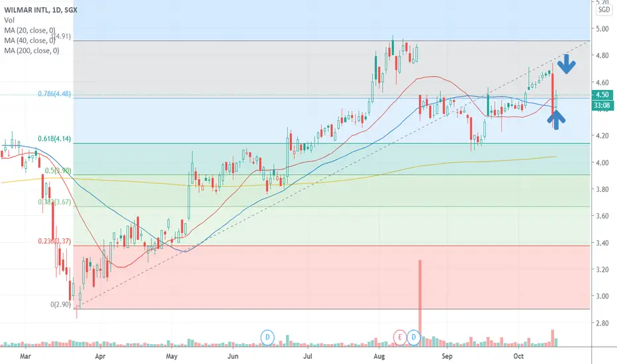The height and width of the screenshot is (364, 617).
Task: Click the earnings 'E' marker in August
Action: click(x=400, y=338)
